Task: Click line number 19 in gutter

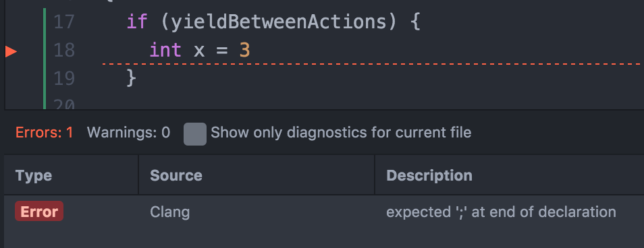Action: pyautogui.click(x=64, y=78)
